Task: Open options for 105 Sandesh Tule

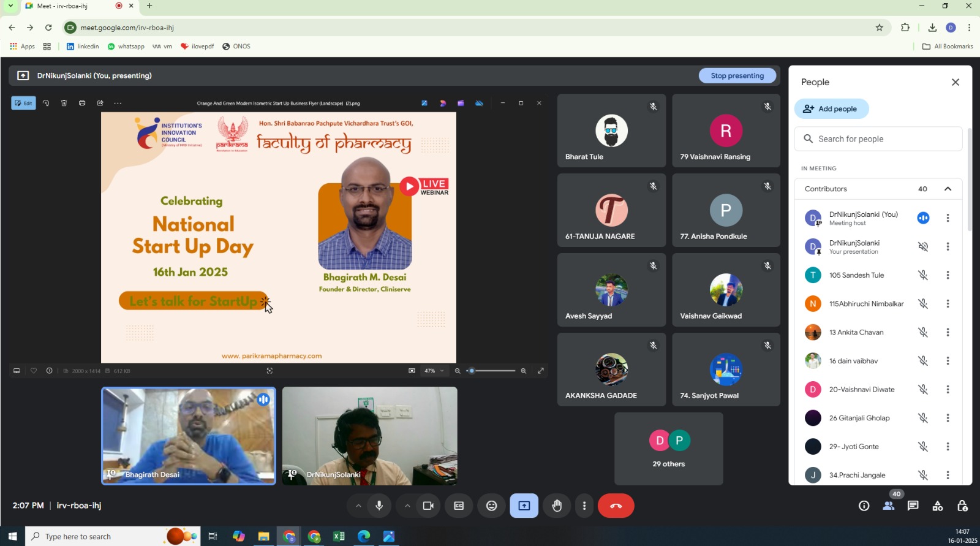Action: coord(948,275)
